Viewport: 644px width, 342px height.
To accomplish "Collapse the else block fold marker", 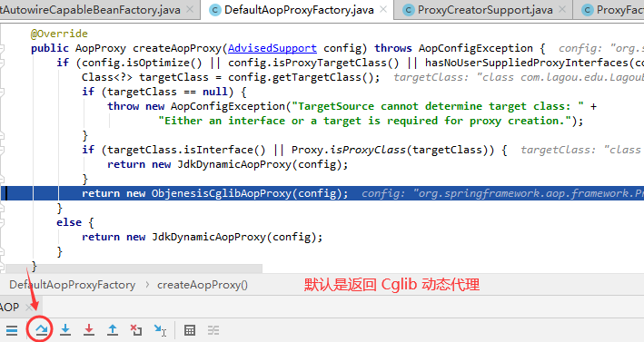I will 2,222.
